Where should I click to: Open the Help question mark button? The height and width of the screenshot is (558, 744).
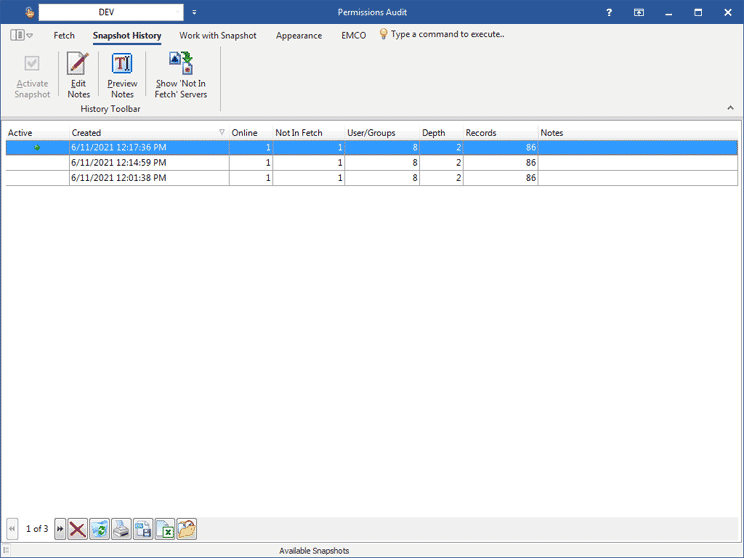[609, 12]
